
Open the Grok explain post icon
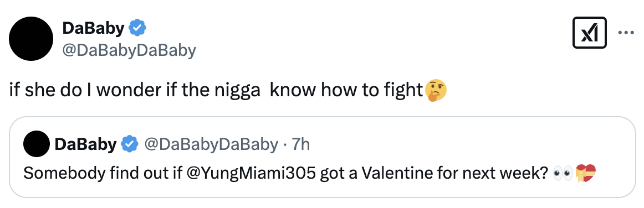589,33
